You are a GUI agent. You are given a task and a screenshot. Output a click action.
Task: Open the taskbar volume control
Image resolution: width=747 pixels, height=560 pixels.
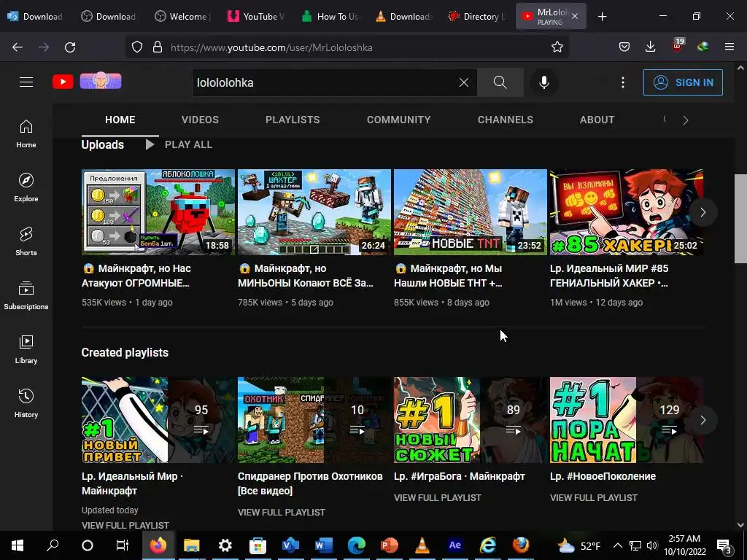(x=652, y=545)
